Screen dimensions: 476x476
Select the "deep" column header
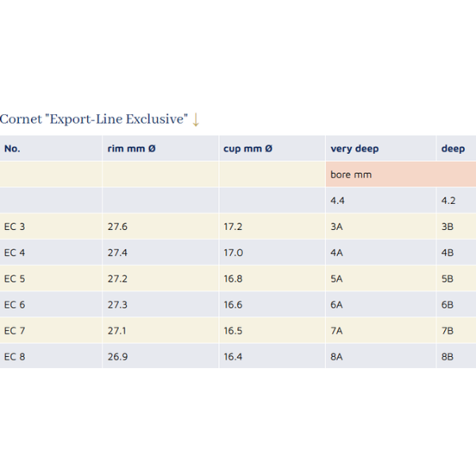tap(453, 148)
